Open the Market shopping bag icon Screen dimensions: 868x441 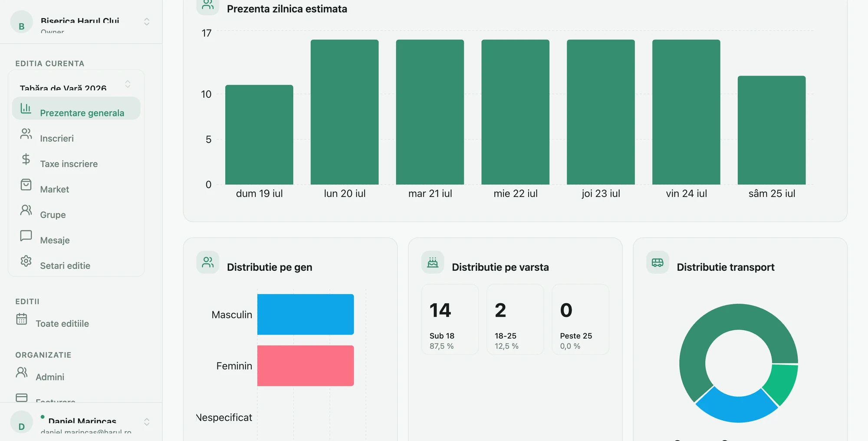[x=26, y=185]
